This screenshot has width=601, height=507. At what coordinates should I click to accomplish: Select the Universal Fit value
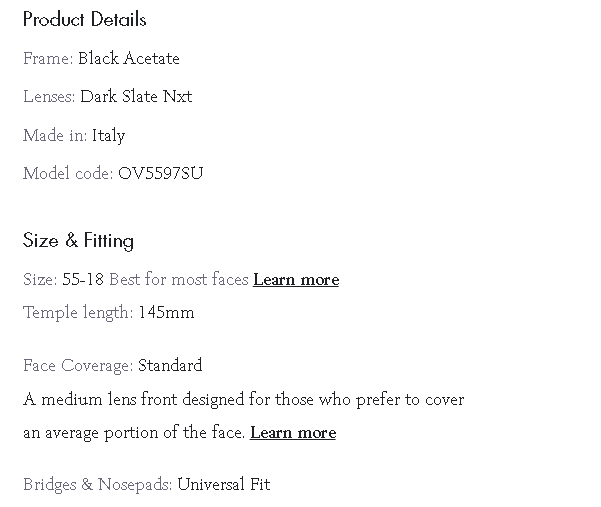[223, 485]
